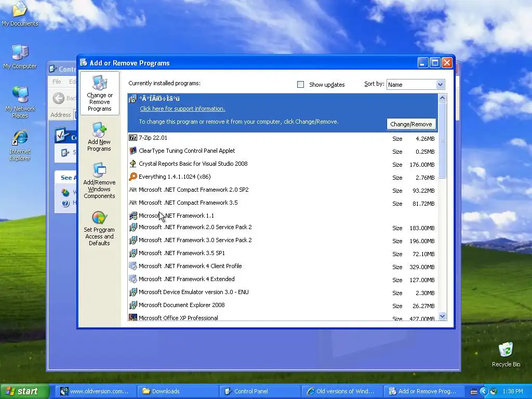Click the keyboard icon in system tray

[474, 392]
